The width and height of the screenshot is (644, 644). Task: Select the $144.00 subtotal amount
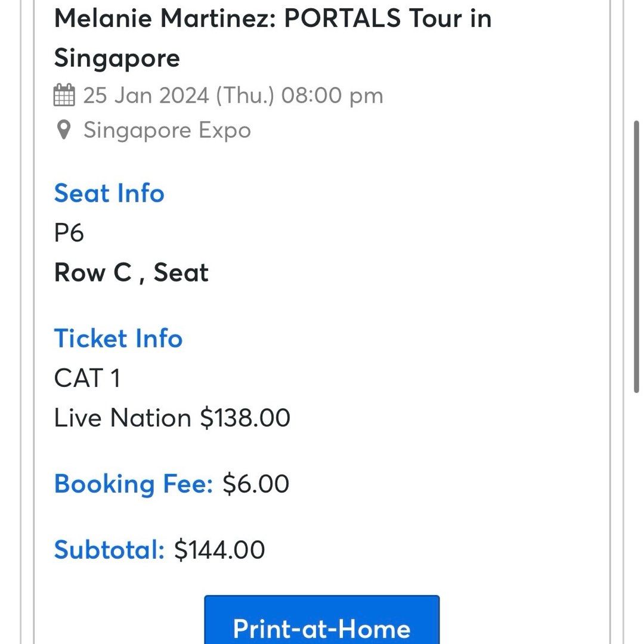pyautogui.click(x=219, y=550)
